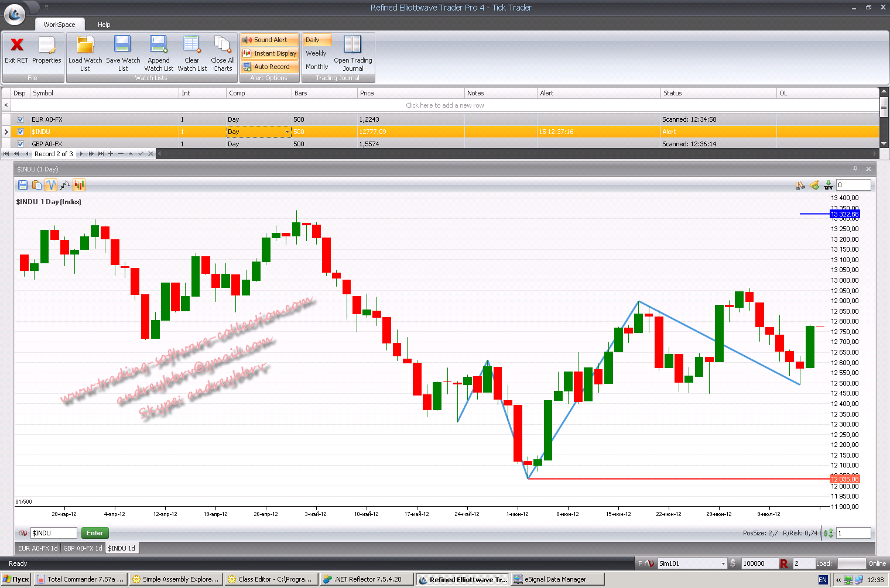
Task: Expand the Day compression dropdown for $INDU
Action: [x=287, y=132]
